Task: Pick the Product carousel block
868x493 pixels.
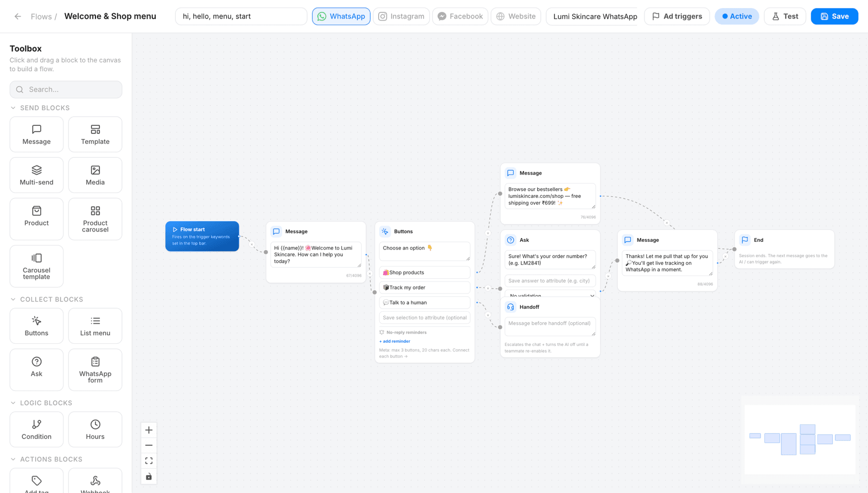Action: pyautogui.click(x=95, y=219)
